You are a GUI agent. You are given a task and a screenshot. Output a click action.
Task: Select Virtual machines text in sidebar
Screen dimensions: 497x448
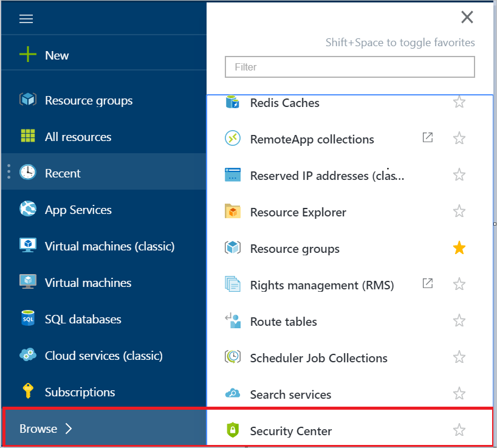tap(88, 283)
